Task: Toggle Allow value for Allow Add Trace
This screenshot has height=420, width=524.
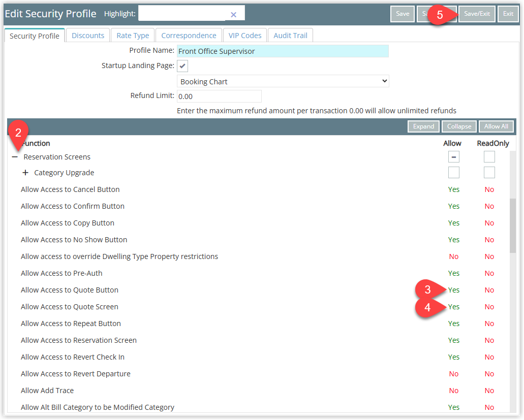Action: (x=453, y=391)
